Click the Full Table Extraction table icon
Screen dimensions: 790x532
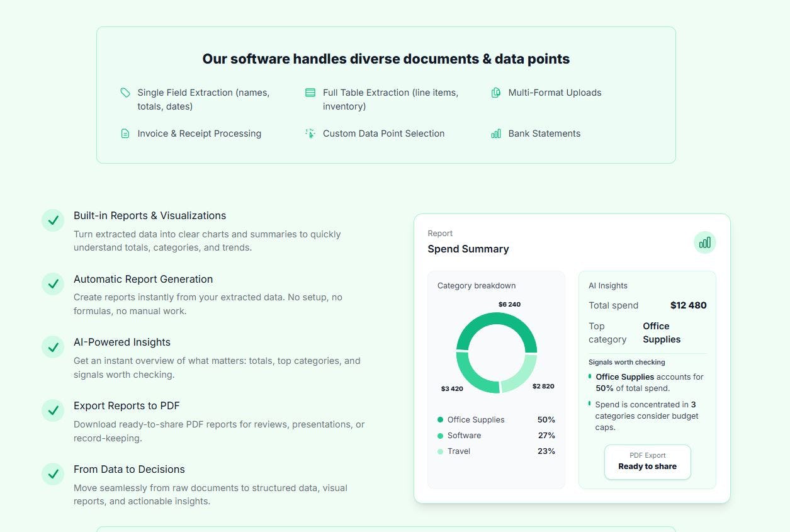point(310,92)
